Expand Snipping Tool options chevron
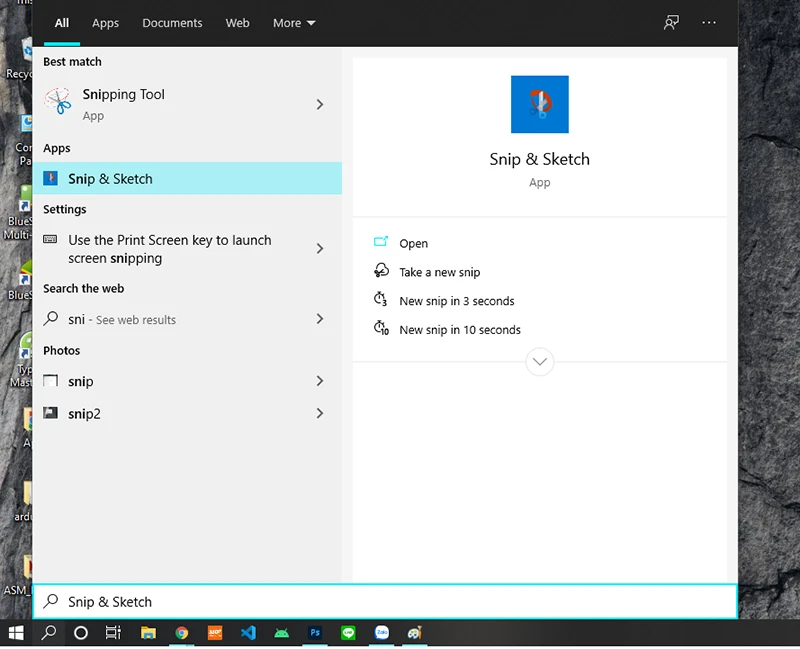 320,104
